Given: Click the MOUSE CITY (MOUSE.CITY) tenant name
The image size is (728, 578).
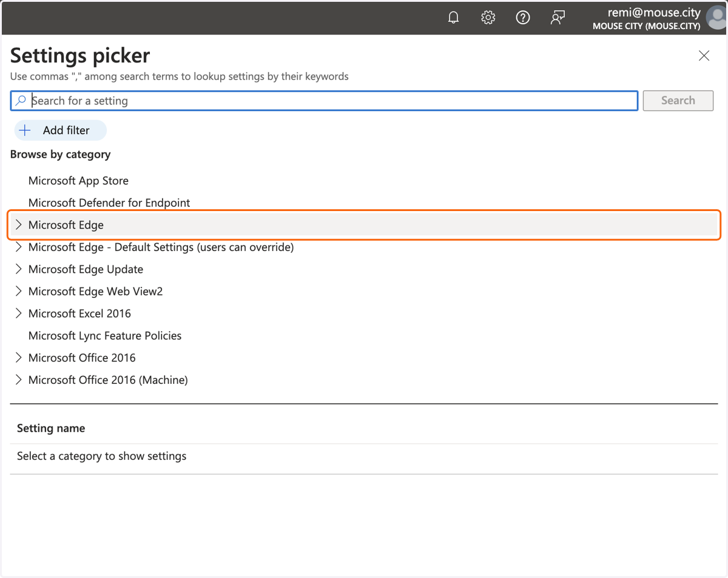Looking at the screenshot, I should tap(647, 26).
